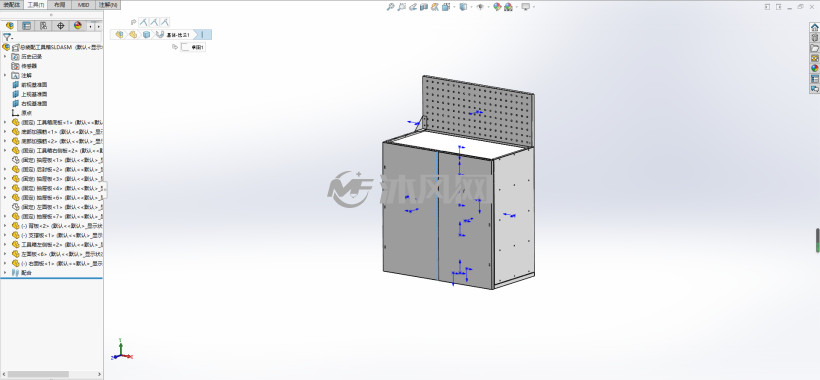Open the DisplayManager color ball tab
This screenshot has width=820, height=380.
(77, 26)
